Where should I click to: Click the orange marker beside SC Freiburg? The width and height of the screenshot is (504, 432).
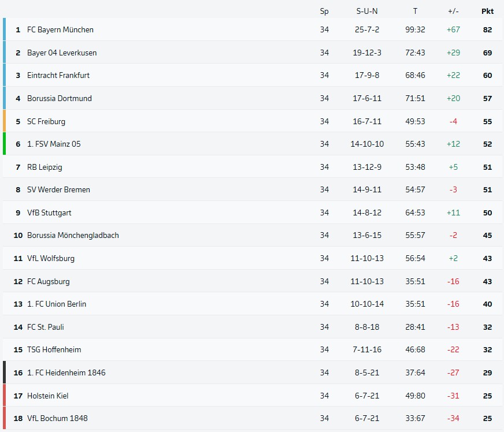[5, 121]
